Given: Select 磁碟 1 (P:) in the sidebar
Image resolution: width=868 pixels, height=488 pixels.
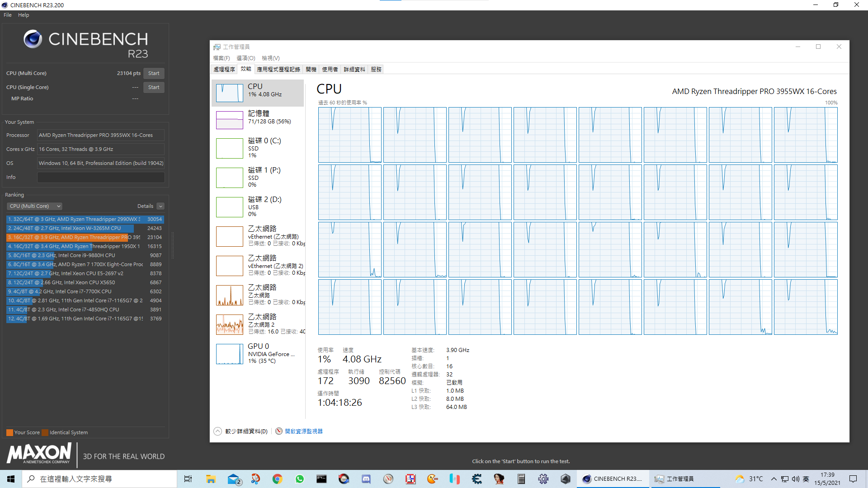Looking at the screenshot, I should click(x=258, y=178).
